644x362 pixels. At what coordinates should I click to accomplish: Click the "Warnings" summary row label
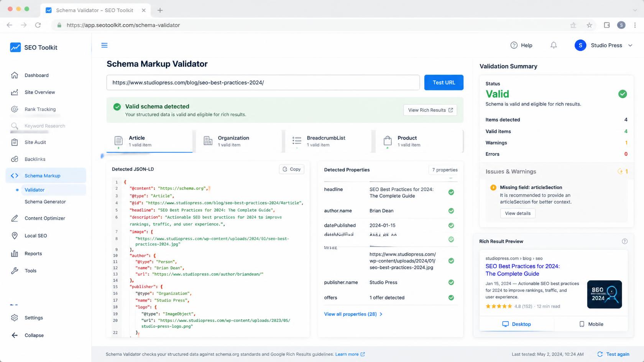(496, 143)
